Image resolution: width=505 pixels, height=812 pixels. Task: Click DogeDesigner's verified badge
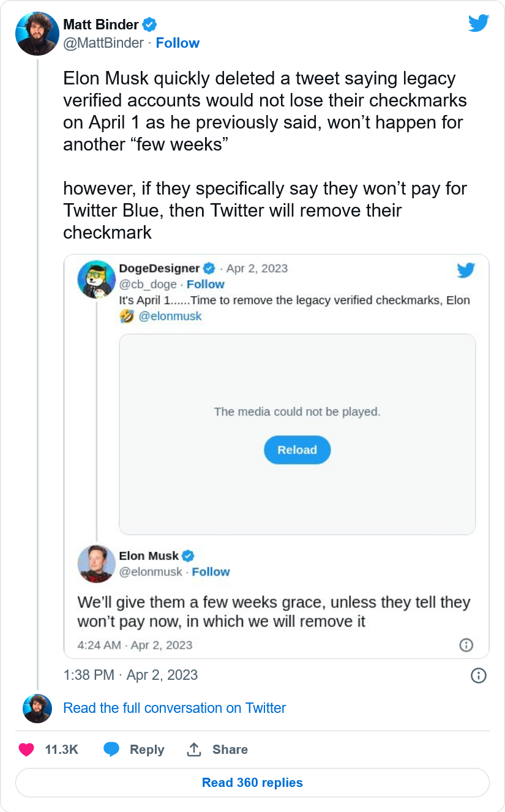click(x=209, y=269)
